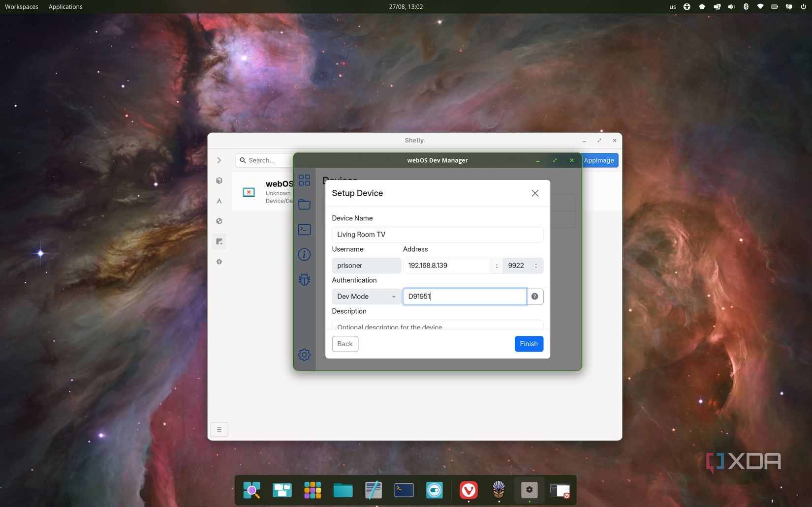Open the accessibility icon in the system tray
Viewport: 812px width, 507px height.
coord(687,7)
